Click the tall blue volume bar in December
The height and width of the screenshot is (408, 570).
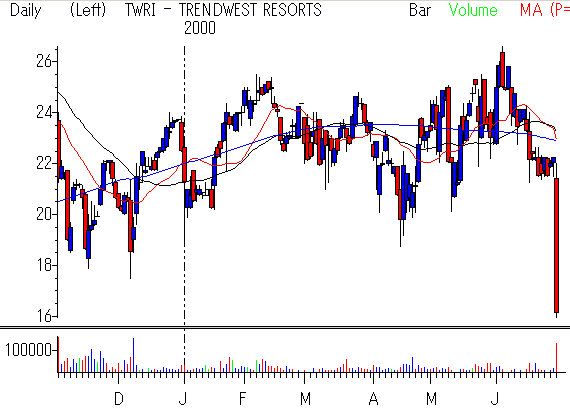(x=133, y=355)
